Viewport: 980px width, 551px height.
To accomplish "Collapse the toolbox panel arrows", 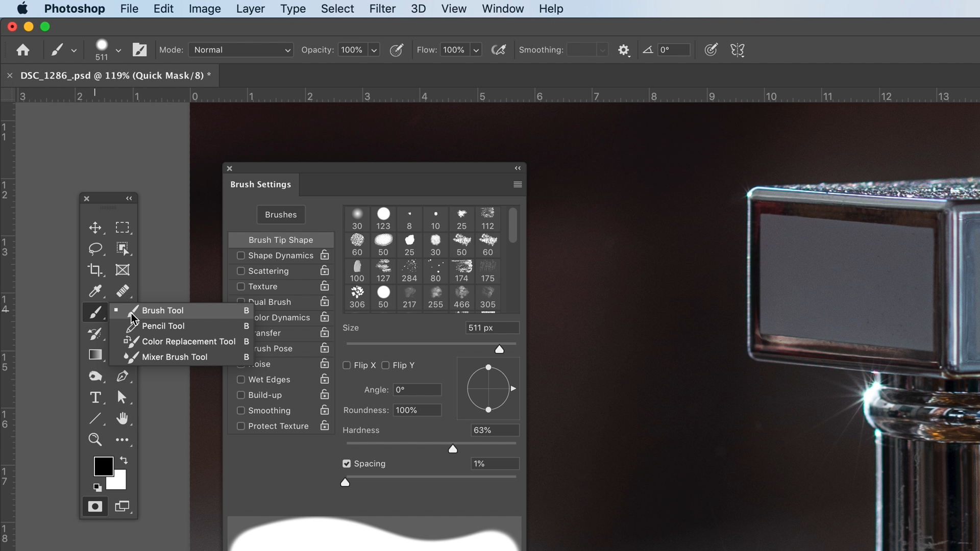I will click(129, 198).
